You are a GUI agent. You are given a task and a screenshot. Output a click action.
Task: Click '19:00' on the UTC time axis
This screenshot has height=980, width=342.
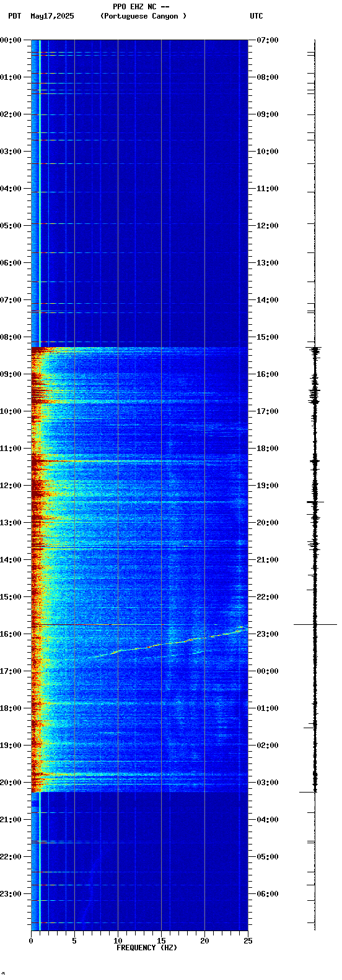click(x=268, y=486)
